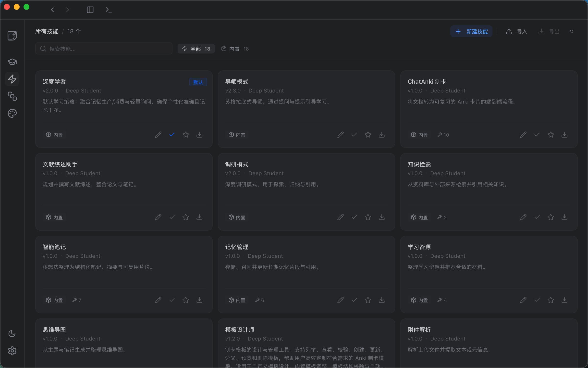Click the 默认 badge on 深度学者
Viewport: 588px width, 368px height.
[198, 82]
